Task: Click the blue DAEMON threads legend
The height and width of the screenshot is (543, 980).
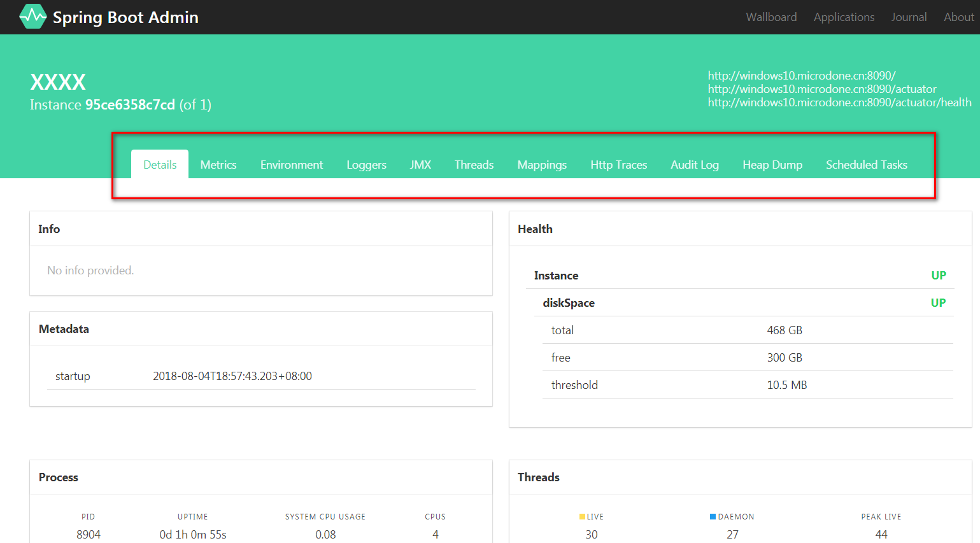Action: pos(732,516)
